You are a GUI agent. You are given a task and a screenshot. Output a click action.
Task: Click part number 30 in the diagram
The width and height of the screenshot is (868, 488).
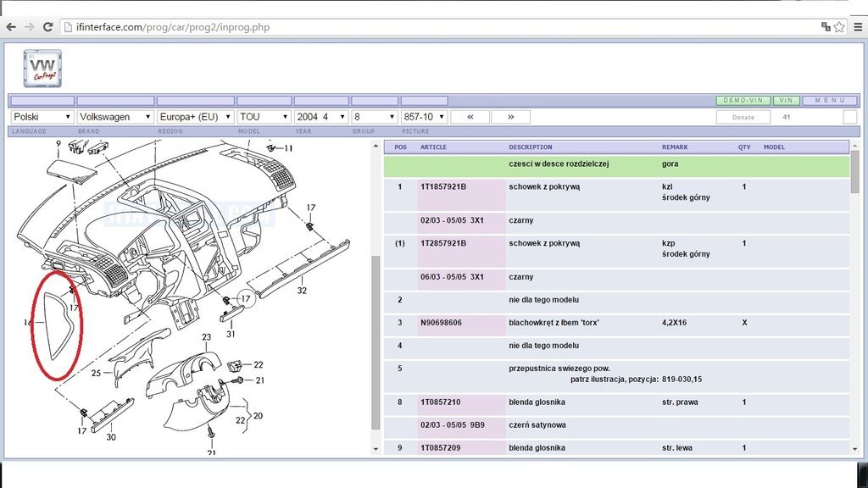[111, 437]
